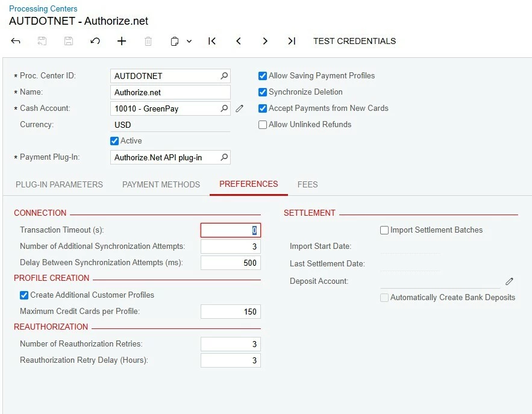Click the AUTDOTNET - Authorize.net page title
The image size is (532, 414).
click(x=79, y=21)
